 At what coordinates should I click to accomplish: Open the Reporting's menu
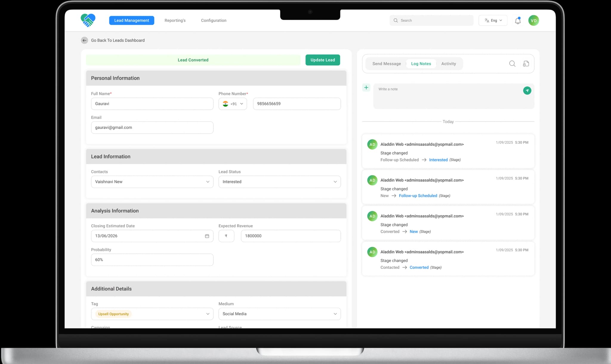175,21
